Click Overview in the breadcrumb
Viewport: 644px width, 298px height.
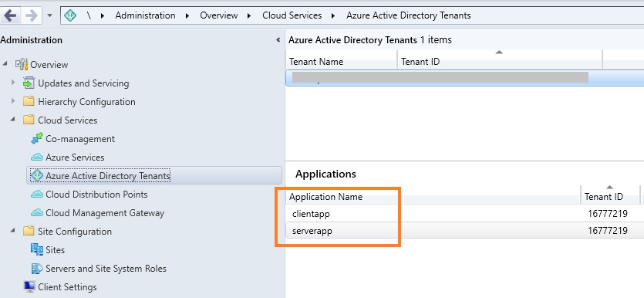click(218, 15)
